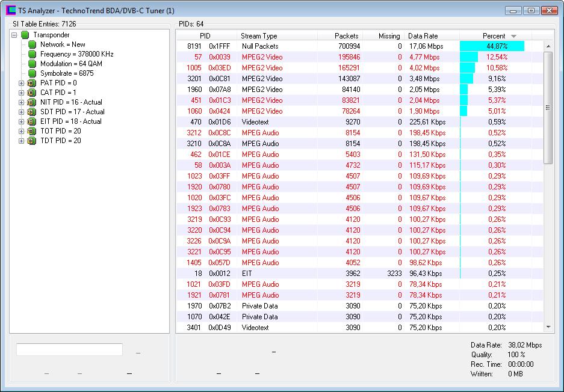564x392 pixels.
Task: Sort by the Data Rate column header
Action: 432,36
